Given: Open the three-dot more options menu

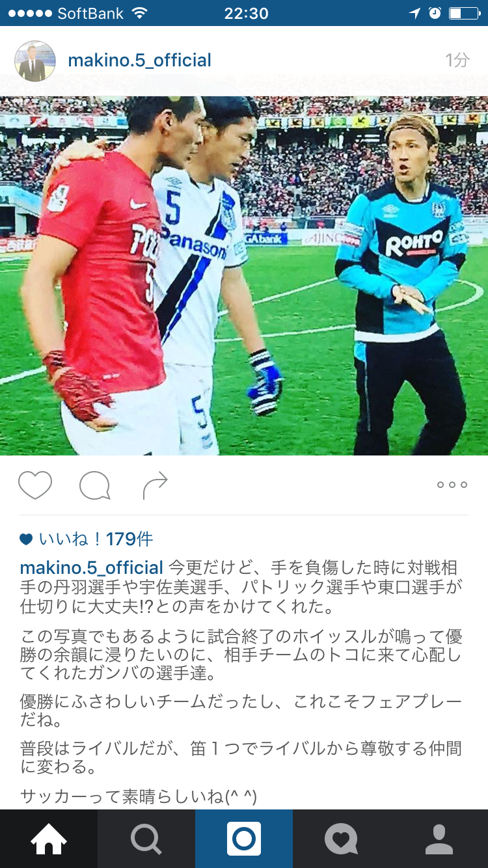Looking at the screenshot, I should (x=452, y=485).
